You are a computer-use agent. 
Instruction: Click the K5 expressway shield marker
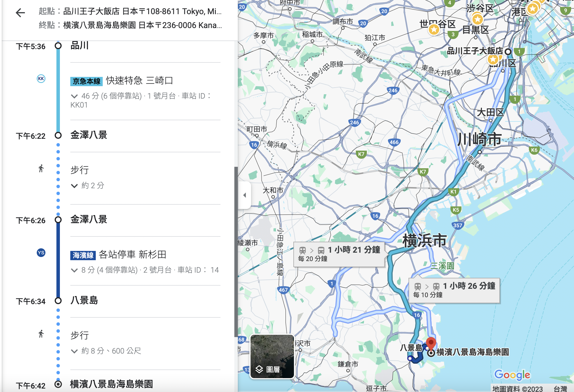click(x=456, y=210)
